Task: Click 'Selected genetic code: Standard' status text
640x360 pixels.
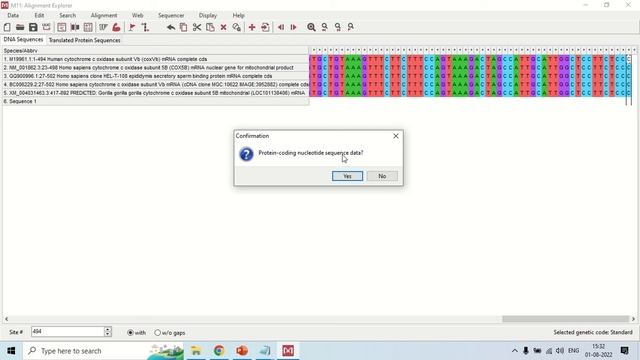Action: tap(593, 332)
